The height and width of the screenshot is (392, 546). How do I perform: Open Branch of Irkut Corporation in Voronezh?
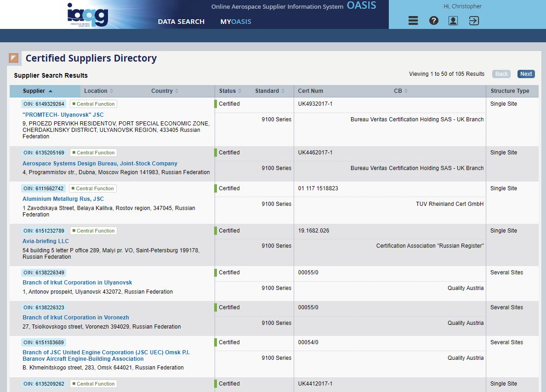(x=76, y=318)
